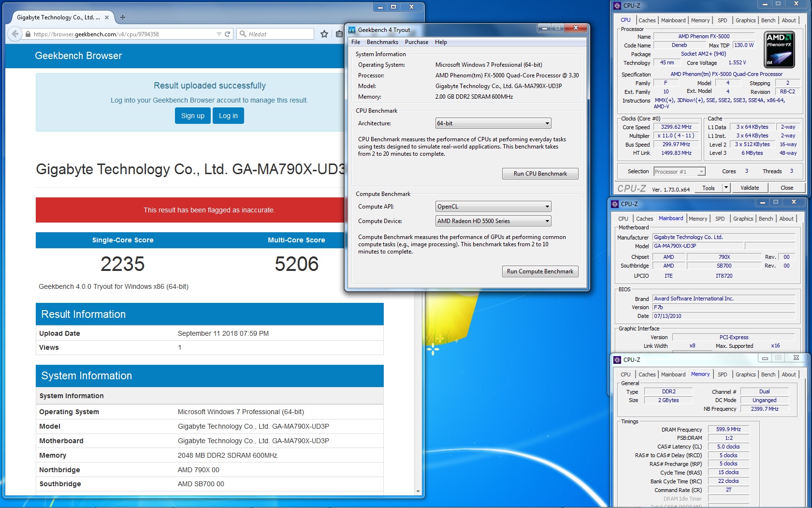Switch to Caches tab in top CPU-Z

647,20
